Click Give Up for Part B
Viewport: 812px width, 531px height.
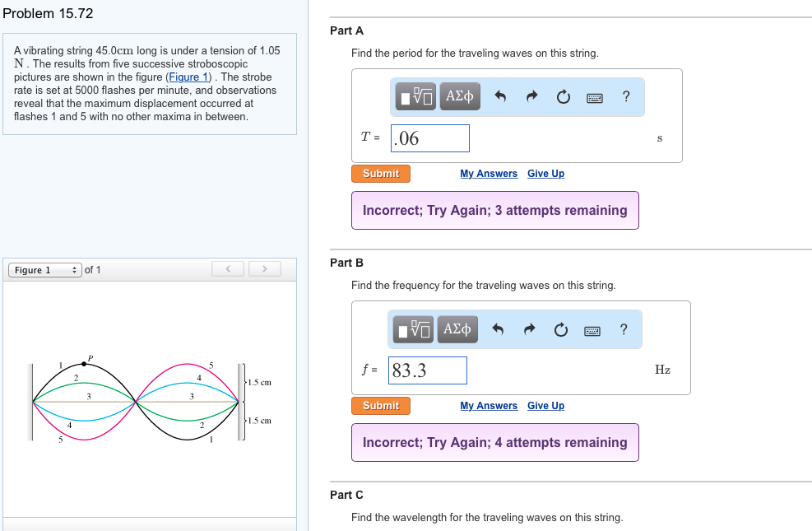(x=545, y=405)
